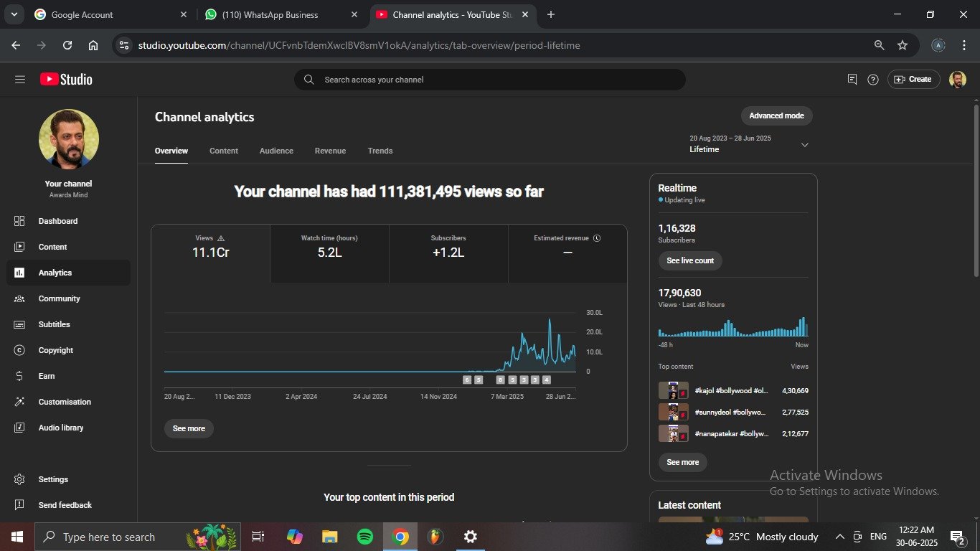Open Windows Settings gear in taskbar
Viewport: 980px width, 551px height.
(470, 537)
